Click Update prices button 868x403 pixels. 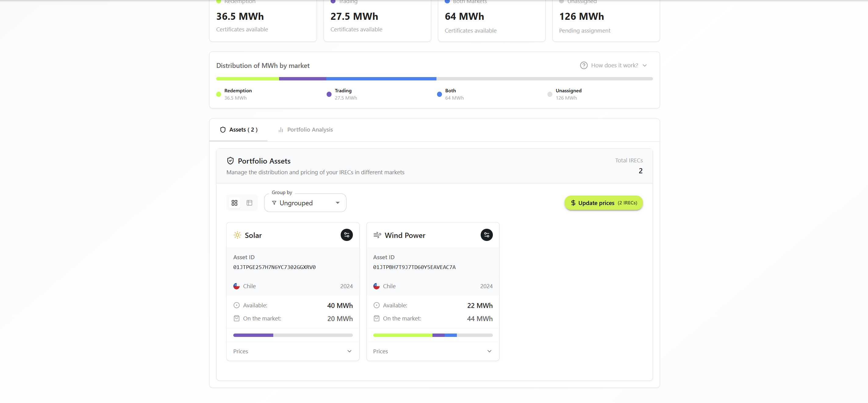pyautogui.click(x=603, y=203)
